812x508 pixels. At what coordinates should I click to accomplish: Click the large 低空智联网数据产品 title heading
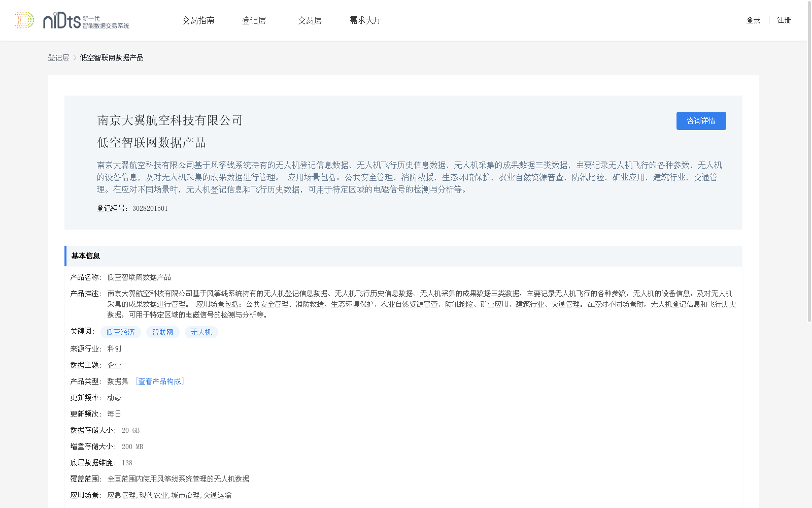pos(152,143)
